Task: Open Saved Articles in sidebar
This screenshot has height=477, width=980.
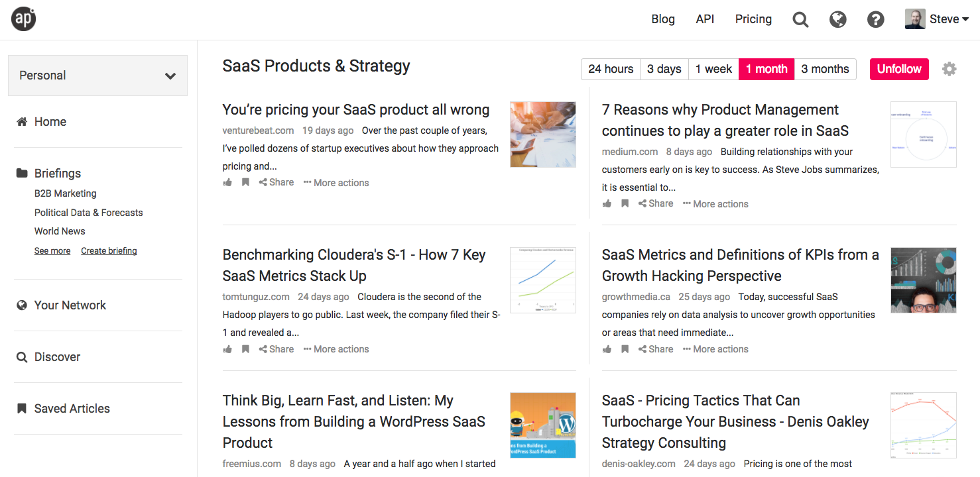Action: 72,409
